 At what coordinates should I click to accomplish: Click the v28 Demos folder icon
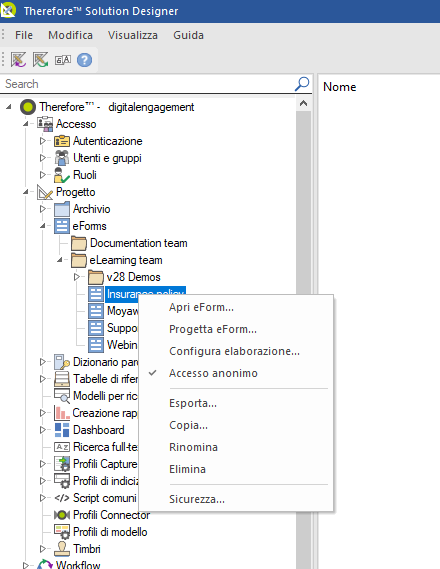tap(96, 277)
